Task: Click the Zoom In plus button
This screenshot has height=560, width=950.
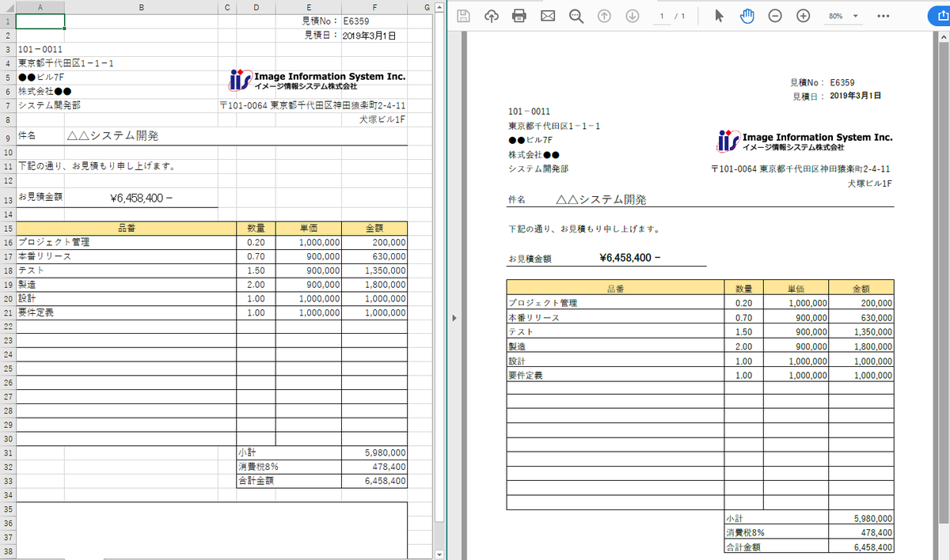Action: [803, 15]
